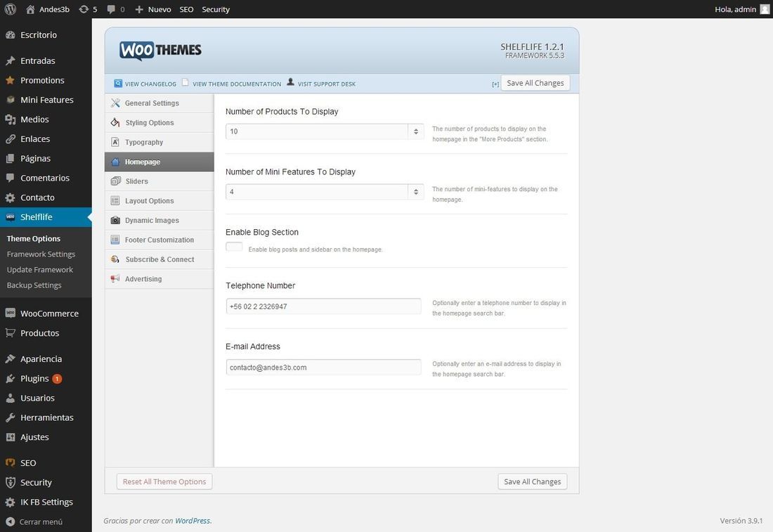The image size is (773, 532).
Task: Click the Medios media icon
Action: (10, 119)
